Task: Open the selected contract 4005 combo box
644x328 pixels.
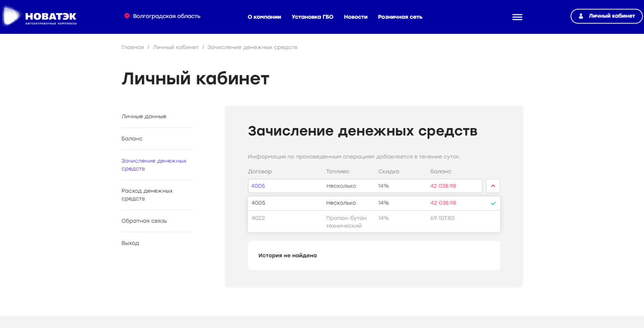Action: pyautogui.click(x=365, y=186)
